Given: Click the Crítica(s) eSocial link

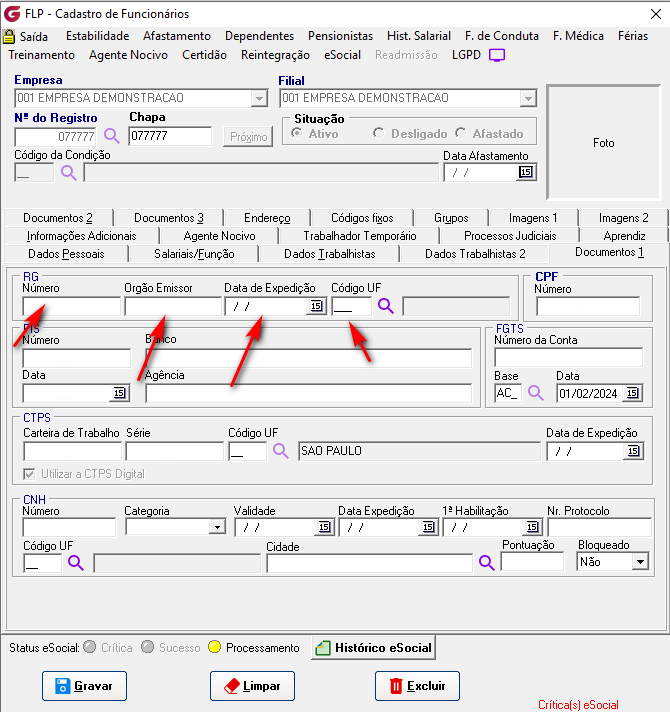Looking at the screenshot, I should [x=578, y=705].
